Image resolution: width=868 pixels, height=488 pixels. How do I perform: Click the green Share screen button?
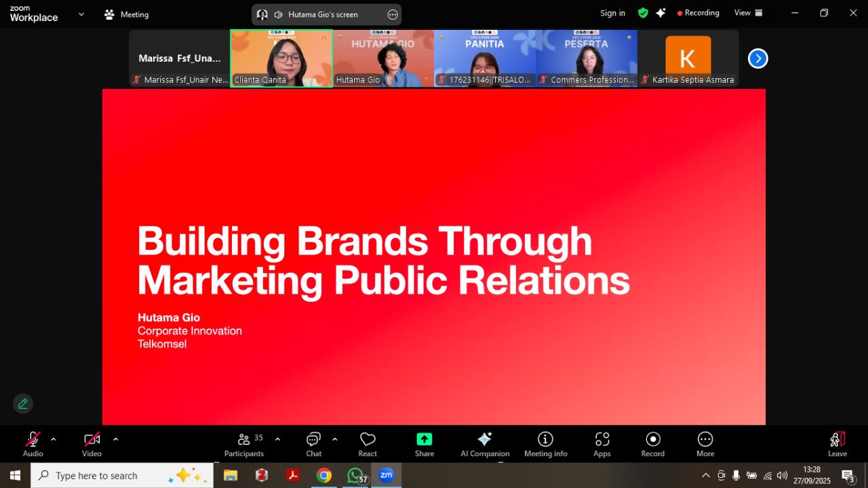pyautogui.click(x=425, y=445)
